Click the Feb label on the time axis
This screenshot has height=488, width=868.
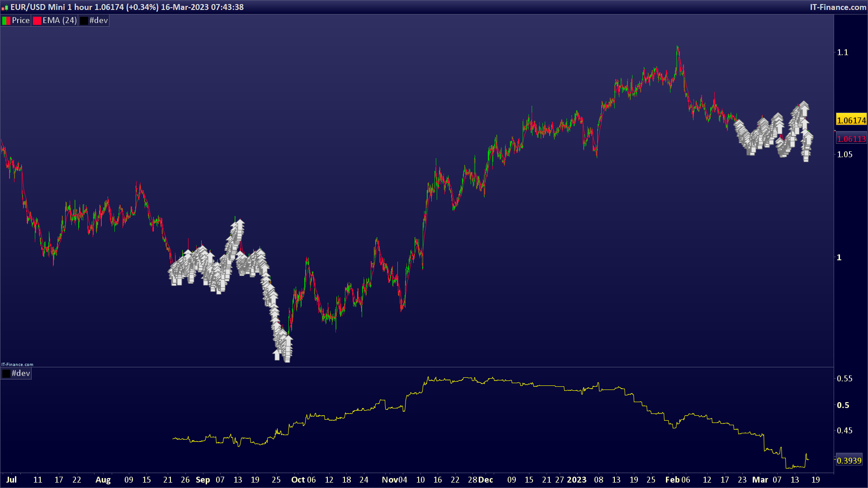672,480
